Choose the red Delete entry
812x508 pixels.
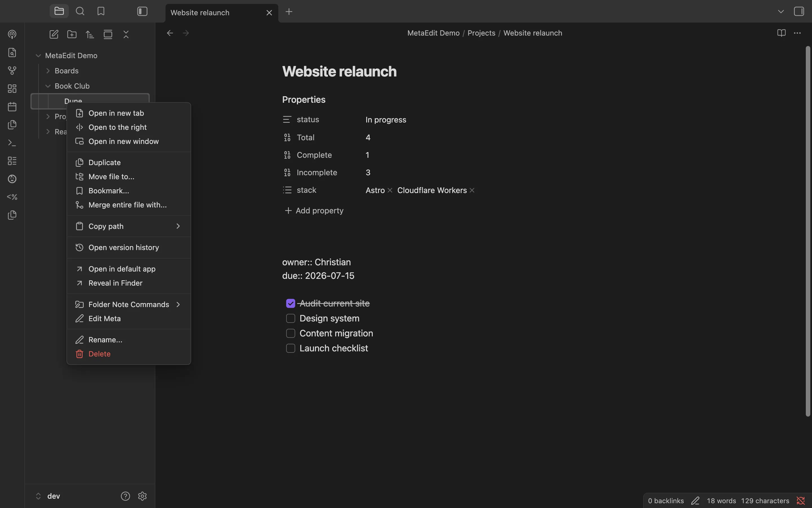(129, 354)
